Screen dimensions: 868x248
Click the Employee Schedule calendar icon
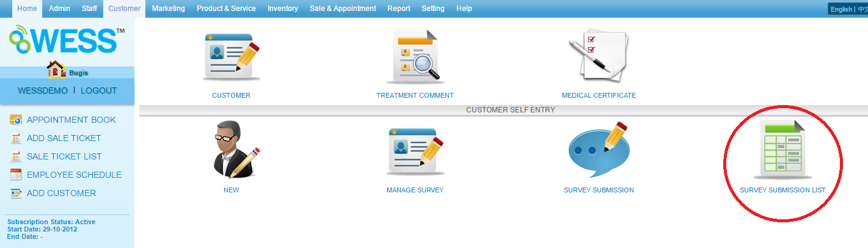click(x=16, y=175)
